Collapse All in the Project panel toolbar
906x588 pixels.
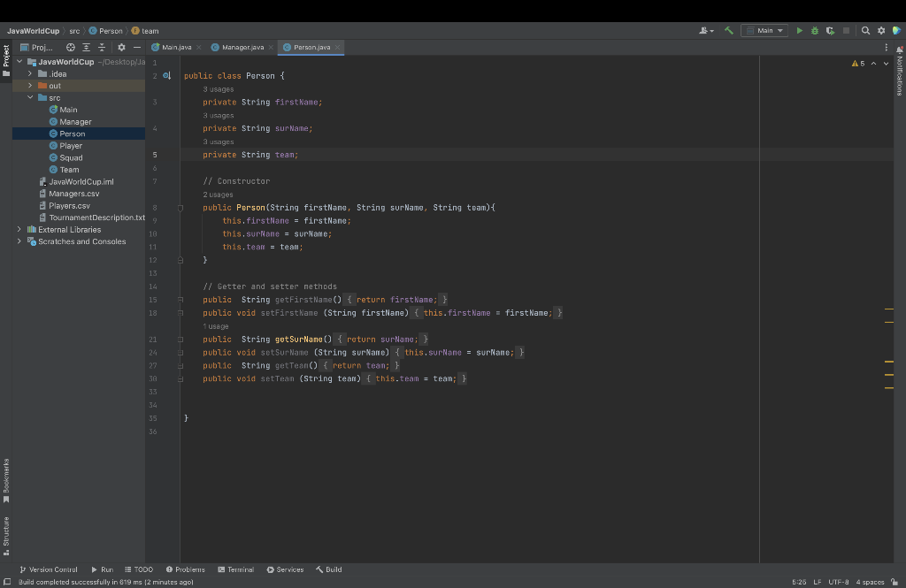(103, 47)
